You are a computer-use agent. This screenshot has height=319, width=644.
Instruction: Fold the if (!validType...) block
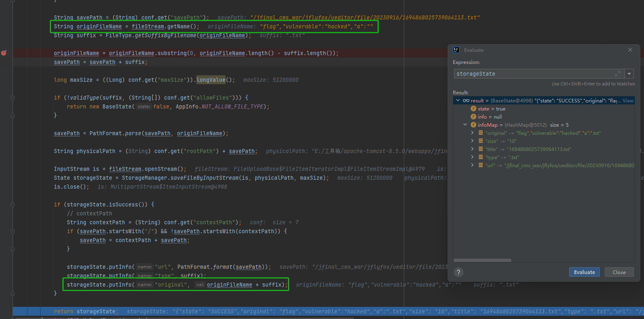point(13,98)
